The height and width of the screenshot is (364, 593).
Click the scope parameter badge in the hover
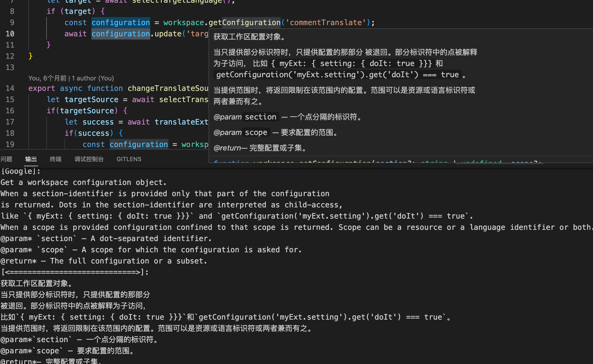(x=256, y=132)
